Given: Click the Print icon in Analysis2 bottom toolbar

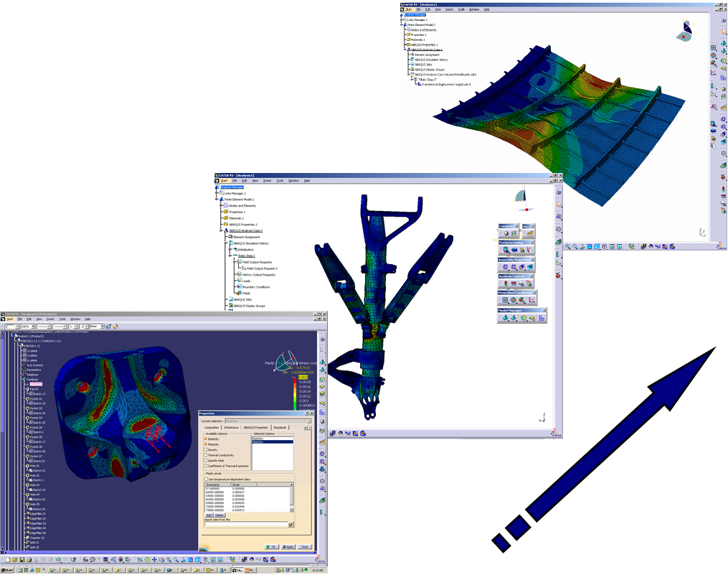Looking at the screenshot, I should coord(29,560).
